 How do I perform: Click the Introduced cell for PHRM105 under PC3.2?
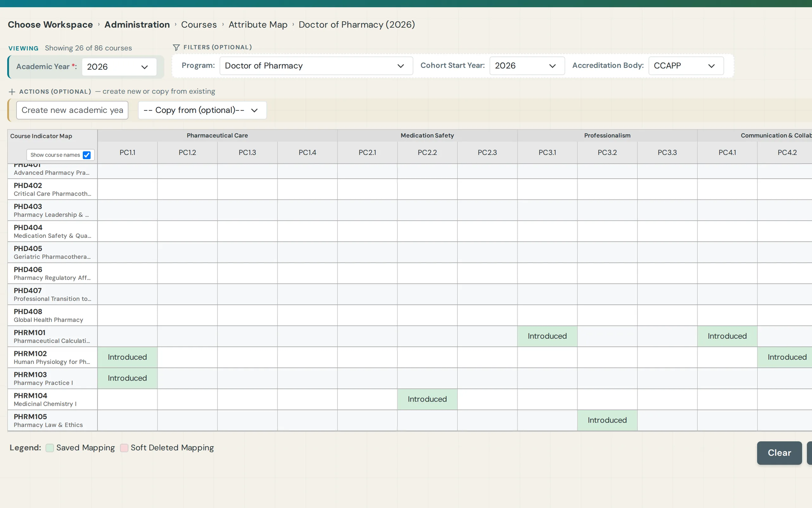coord(607,420)
